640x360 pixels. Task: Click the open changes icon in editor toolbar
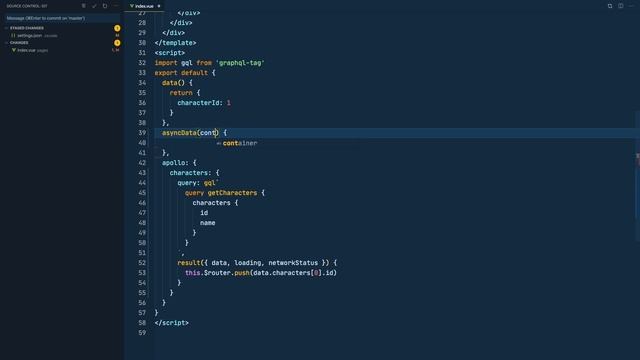pyautogui.click(x=610, y=6)
